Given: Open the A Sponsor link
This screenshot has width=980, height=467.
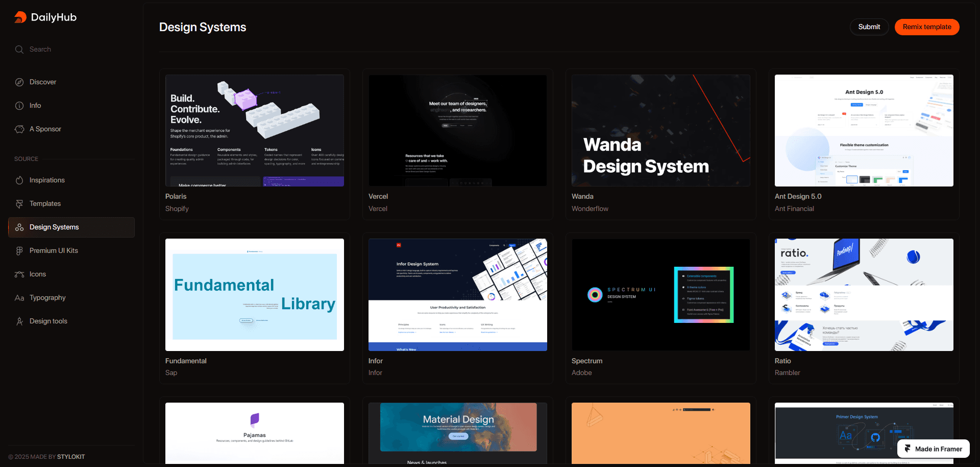Looking at the screenshot, I should point(45,129).
